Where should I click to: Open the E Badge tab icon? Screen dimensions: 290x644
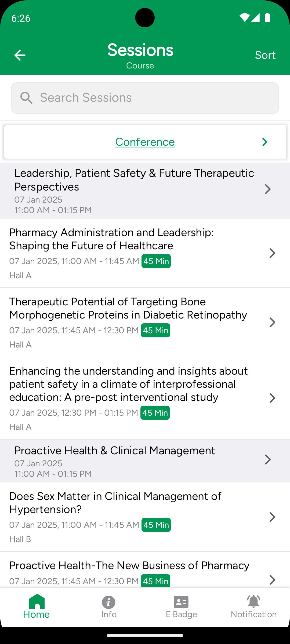click(x=181, y=602)
